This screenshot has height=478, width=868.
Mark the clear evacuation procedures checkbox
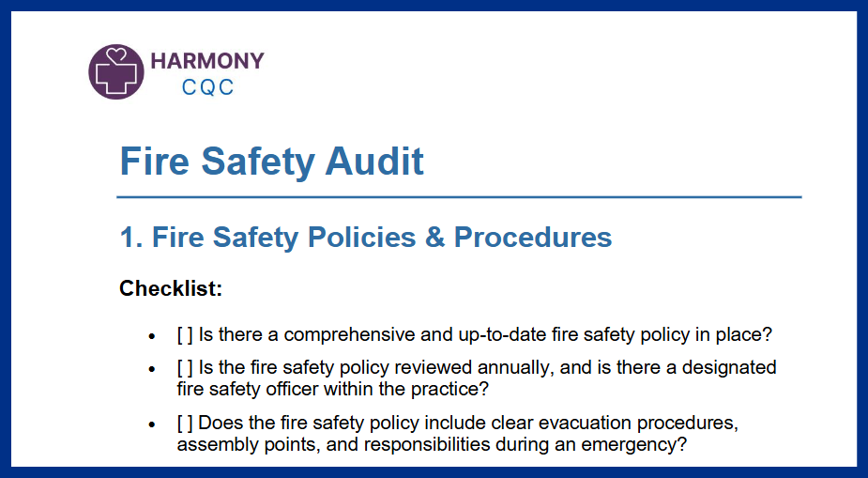[184, 424]
